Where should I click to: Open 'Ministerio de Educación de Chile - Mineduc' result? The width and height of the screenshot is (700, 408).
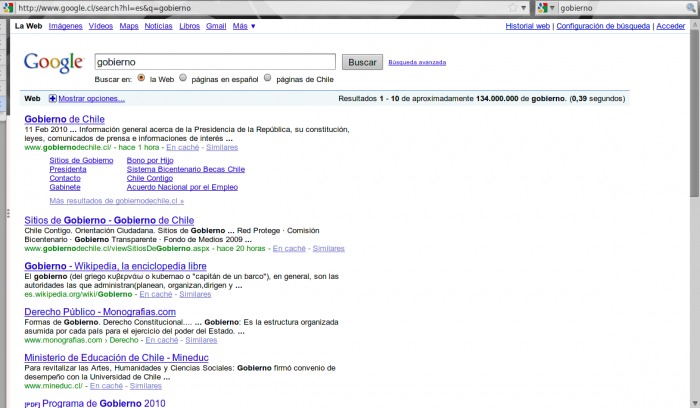(117, 358)
